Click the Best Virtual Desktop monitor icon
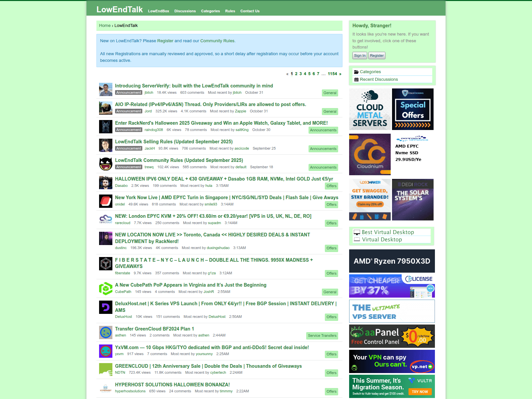The width and height of the screenshot is (532, 399). (357, 232)
